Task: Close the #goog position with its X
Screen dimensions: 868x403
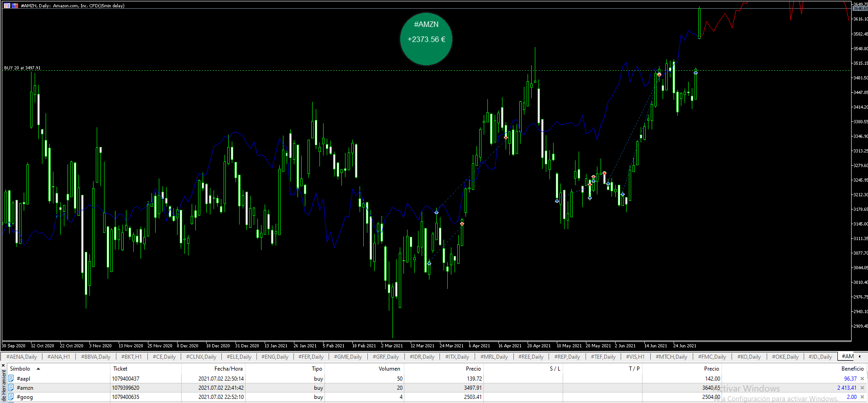Action: click(x=862, y=397)
